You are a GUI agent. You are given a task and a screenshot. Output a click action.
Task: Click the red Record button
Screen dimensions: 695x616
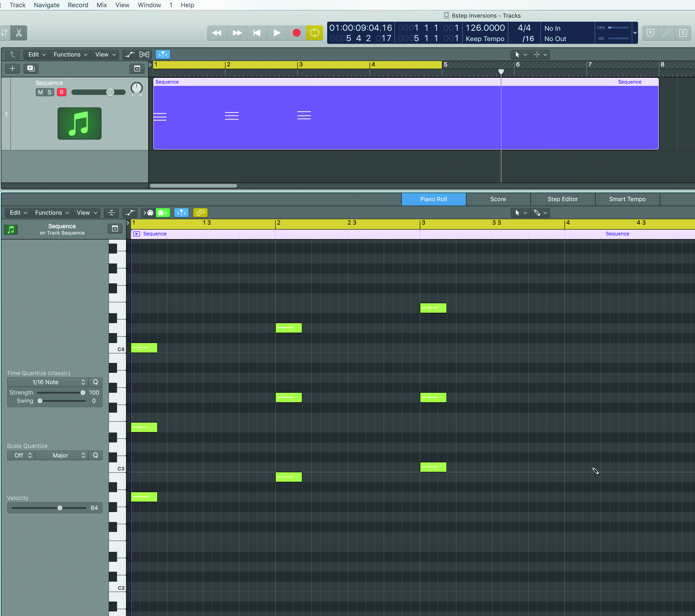coord(296,33)
